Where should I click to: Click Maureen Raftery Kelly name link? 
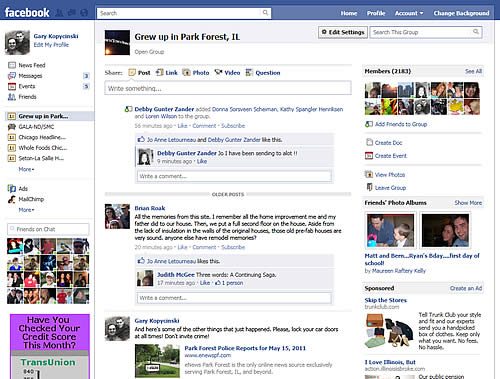pos(399,271)
